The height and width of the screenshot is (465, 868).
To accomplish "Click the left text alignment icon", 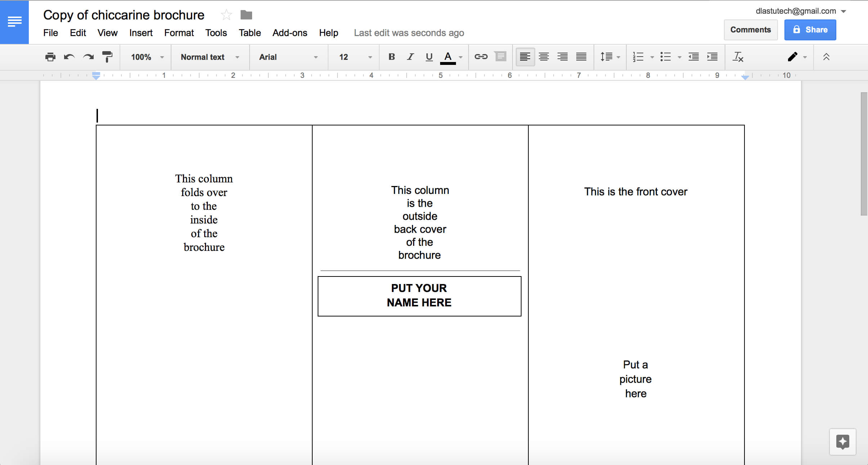I will click(524, 56).
